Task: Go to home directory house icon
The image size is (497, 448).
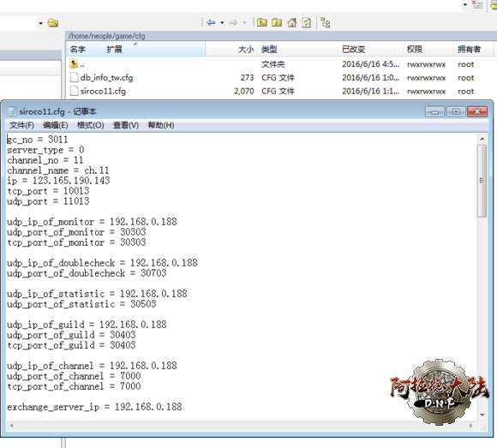Action: click(x=291, y=22)
